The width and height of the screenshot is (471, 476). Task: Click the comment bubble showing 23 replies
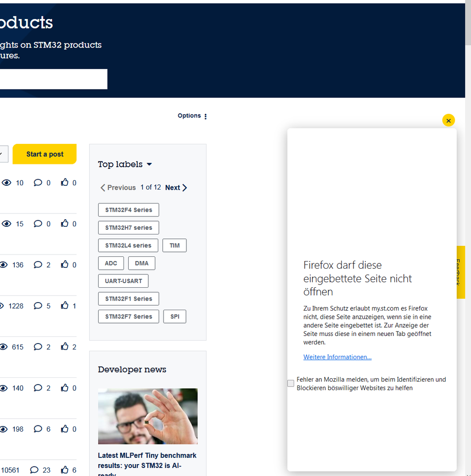[34, 470]
